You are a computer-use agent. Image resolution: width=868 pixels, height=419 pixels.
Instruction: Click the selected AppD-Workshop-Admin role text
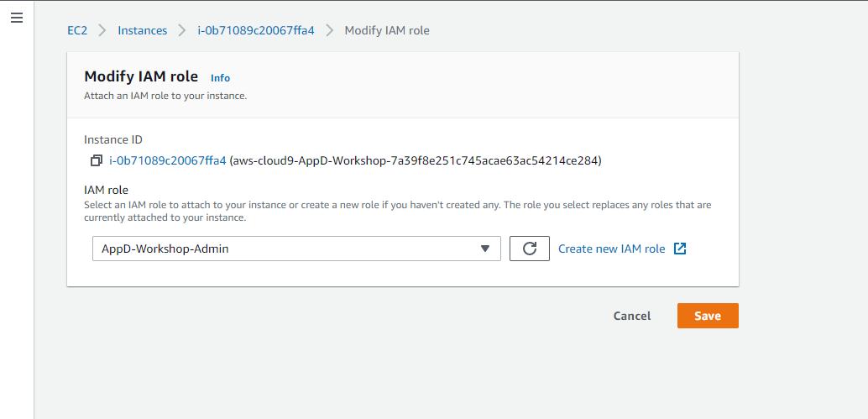pyautogui.click(x=165, y=249)
